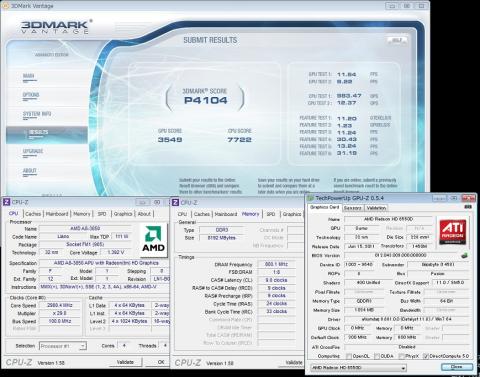Screen dimensions: 480x377
Task: Click the GPU-Z Name field AMD Radeon HD 6550D
Action: (389, 219)
